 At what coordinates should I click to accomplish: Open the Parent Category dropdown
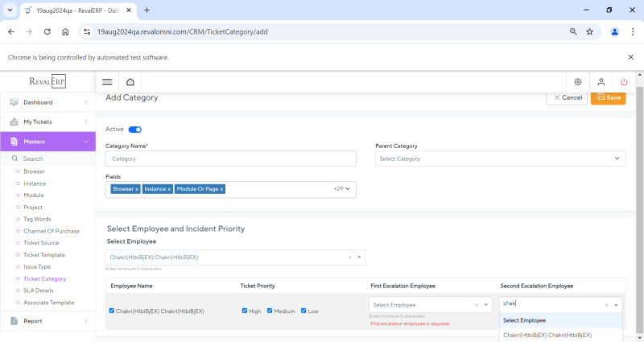(x=500, y=159)
